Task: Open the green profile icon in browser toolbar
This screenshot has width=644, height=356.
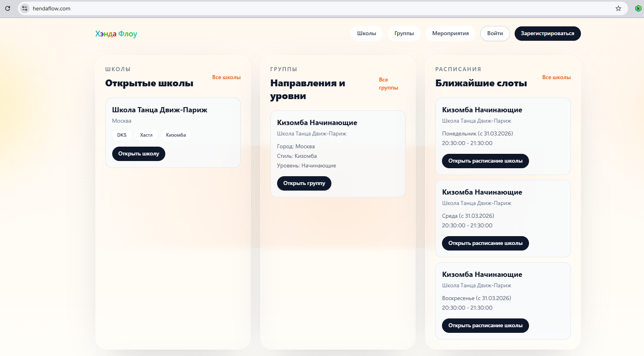Action: 638,8
